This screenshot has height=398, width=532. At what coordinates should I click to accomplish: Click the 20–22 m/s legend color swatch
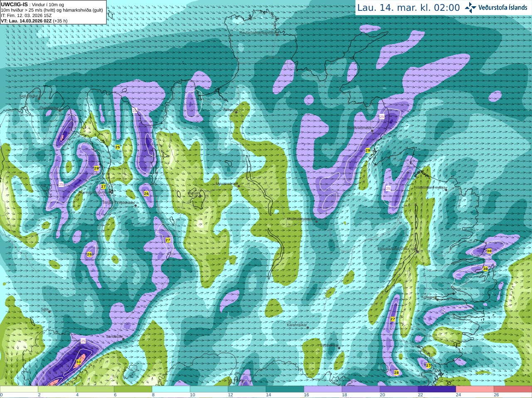click(399, 389)
